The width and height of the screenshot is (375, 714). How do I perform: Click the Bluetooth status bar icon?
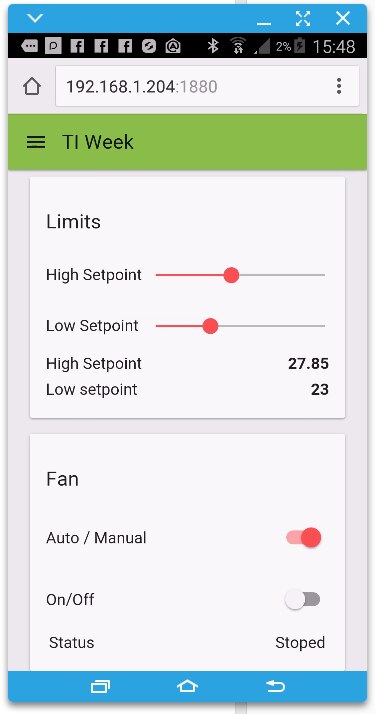[x=213, y=46]
